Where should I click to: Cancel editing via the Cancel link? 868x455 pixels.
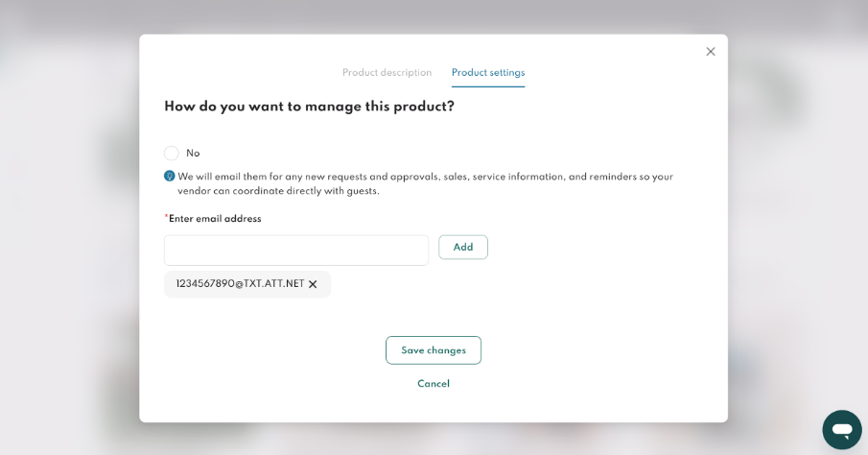pyautogui.click(x=434, y=384)
